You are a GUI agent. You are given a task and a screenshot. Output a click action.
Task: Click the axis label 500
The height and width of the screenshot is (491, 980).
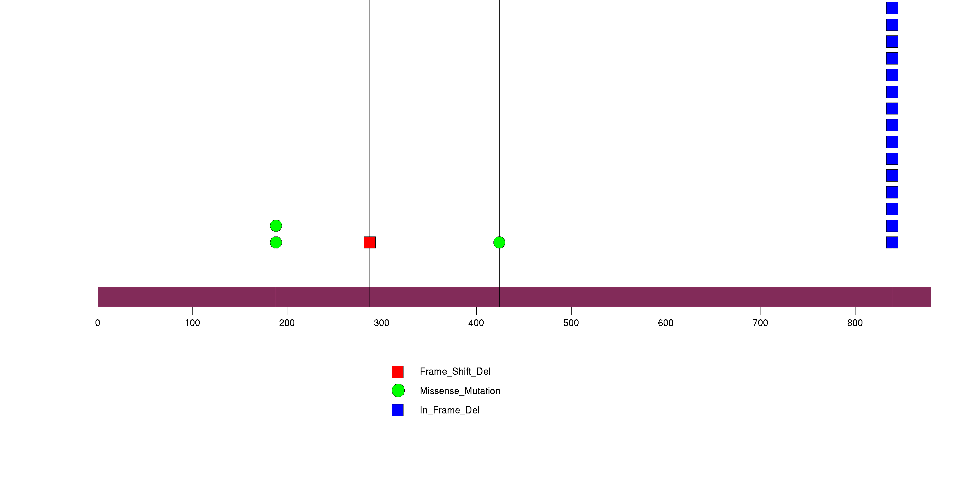pos(571,323)
